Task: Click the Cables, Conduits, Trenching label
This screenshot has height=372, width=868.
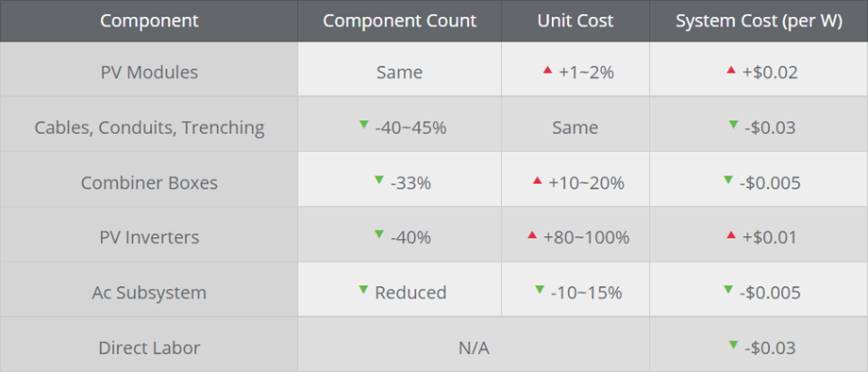Action: 149,127
